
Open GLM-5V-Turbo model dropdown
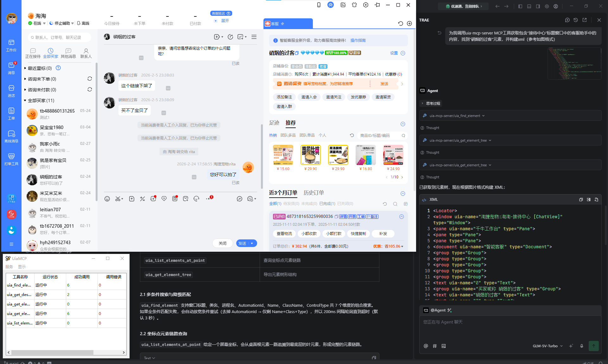(x=548, y=346)
